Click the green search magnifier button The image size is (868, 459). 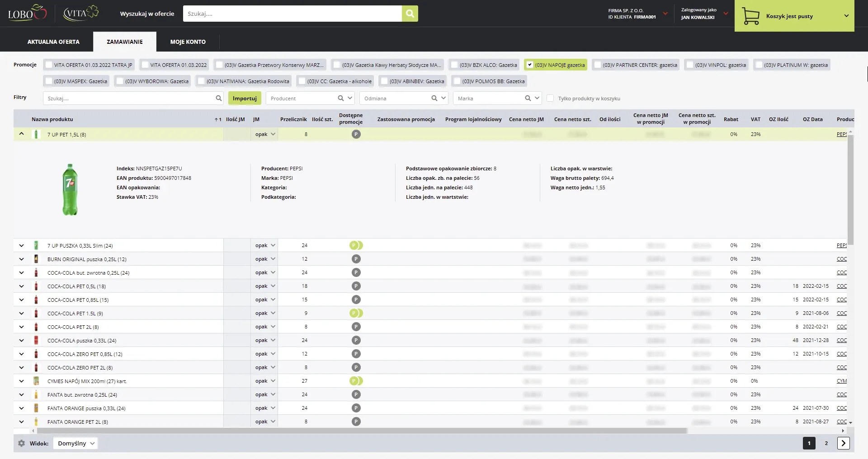pos(410,14)
